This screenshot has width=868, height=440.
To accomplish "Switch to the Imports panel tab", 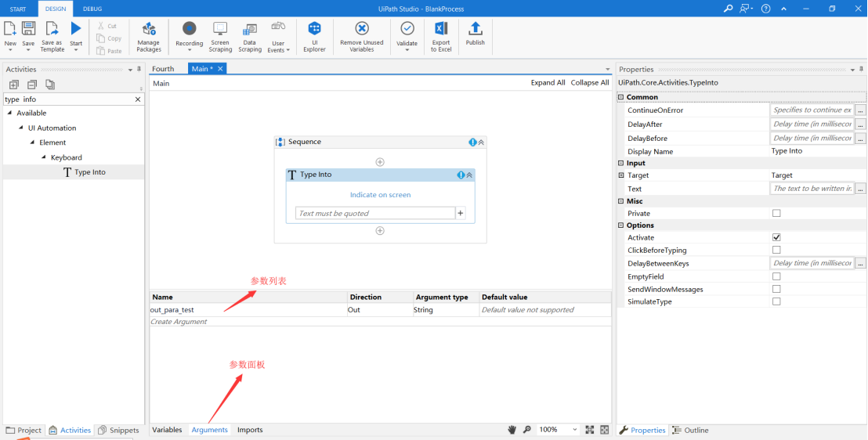I will 250,430.
